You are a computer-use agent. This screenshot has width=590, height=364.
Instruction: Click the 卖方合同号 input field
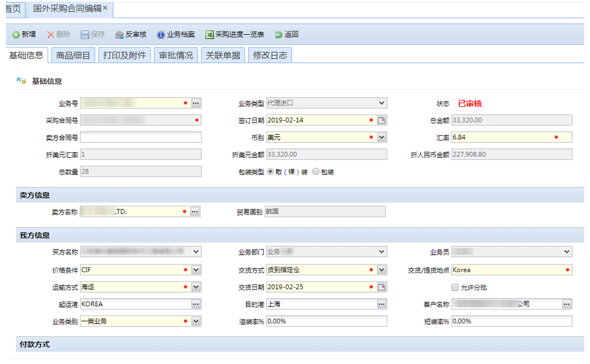click(x=141, y=137)
